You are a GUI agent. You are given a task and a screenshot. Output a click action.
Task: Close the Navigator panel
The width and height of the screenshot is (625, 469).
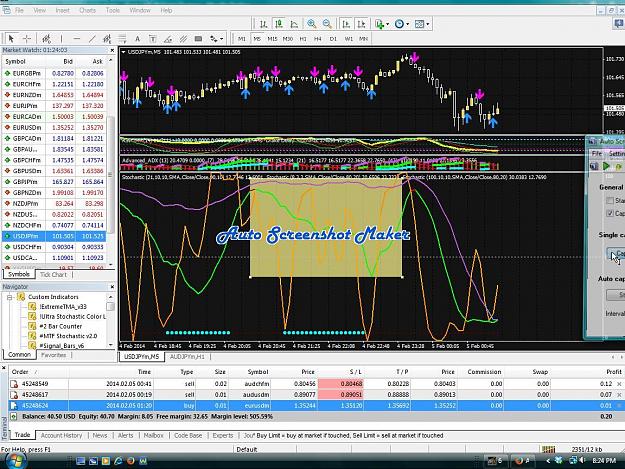112,287
